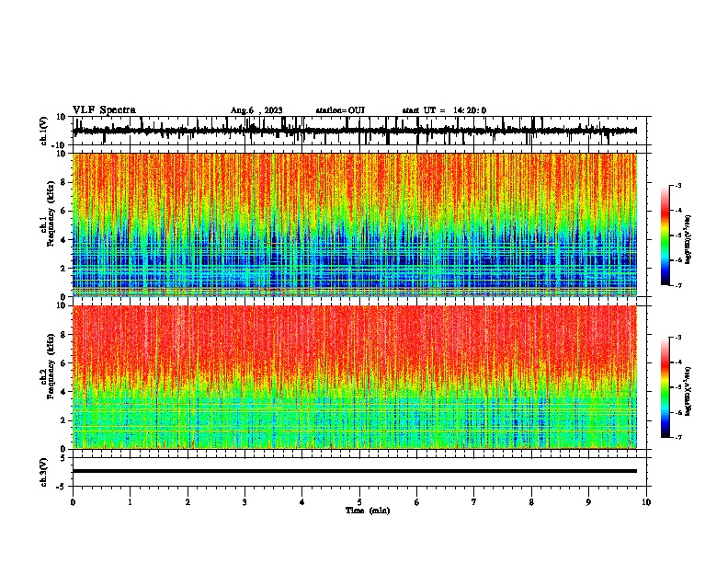Click time axis tick label '5'
This screenshot has width=728, height=563.
(x=359, y=502)
